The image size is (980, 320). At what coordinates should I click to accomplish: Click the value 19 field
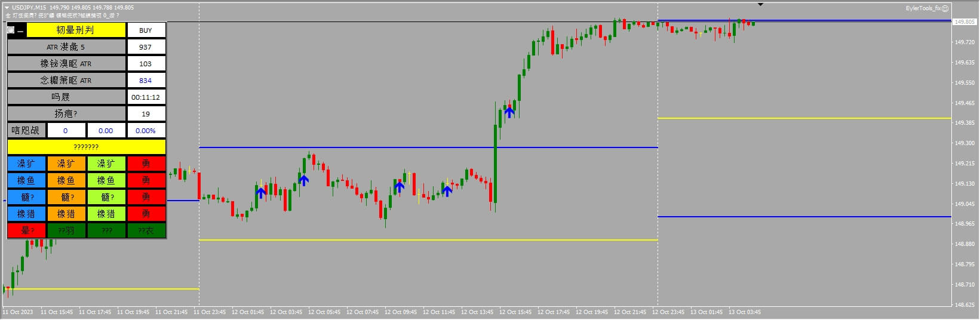click(146, 114)
